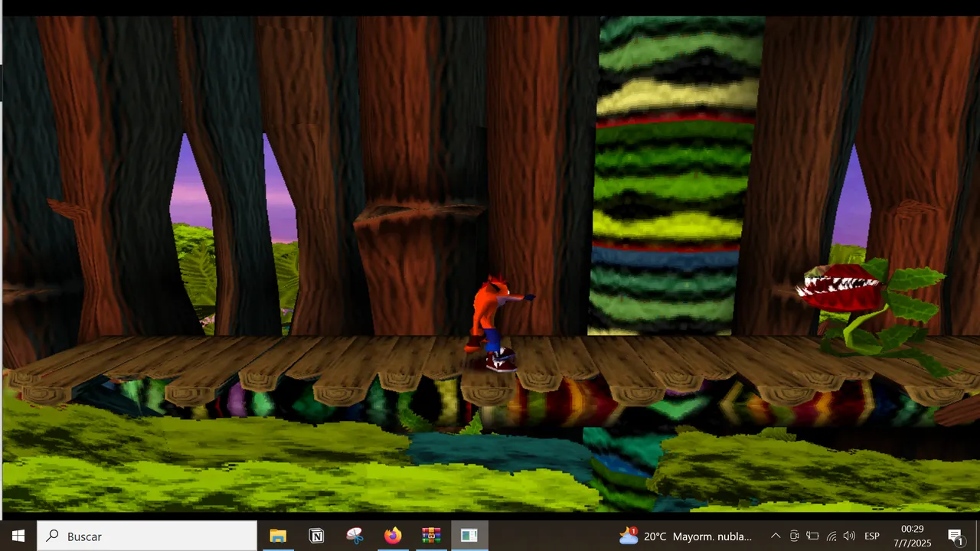Open the weather widget showing 20°C

686,536
